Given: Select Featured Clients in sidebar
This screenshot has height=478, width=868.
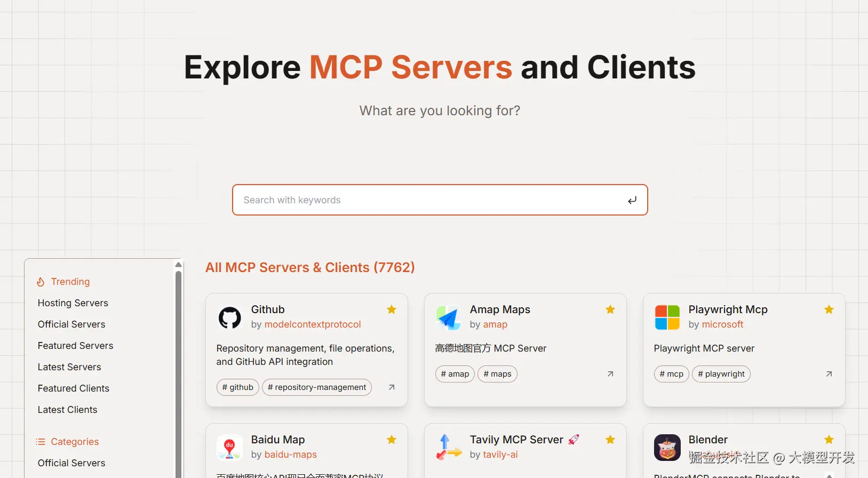Looking at the screenshot, I should [x=74, y=388].
